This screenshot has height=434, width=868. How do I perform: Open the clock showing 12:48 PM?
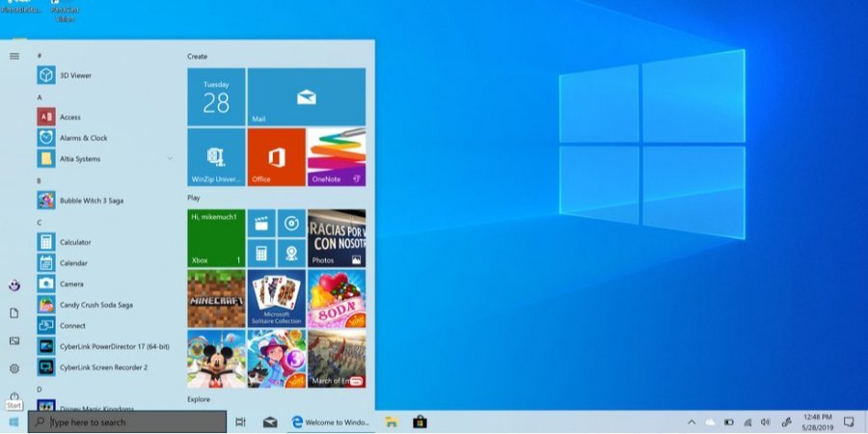coord(817,422)
